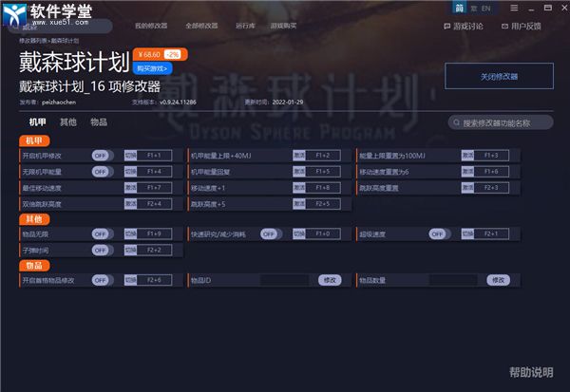
Task: Click 激活 for 机甲能量上限+40MJ
Action: (299, 156)
